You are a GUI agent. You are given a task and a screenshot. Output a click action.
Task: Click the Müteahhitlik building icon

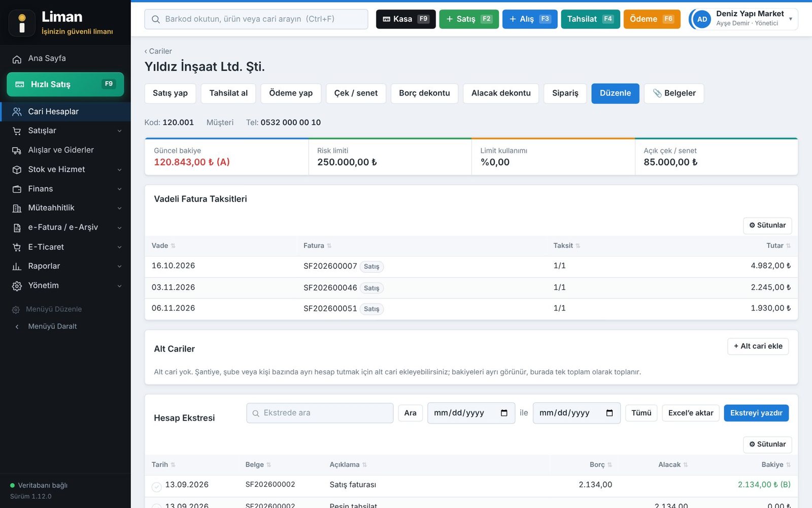17,208
